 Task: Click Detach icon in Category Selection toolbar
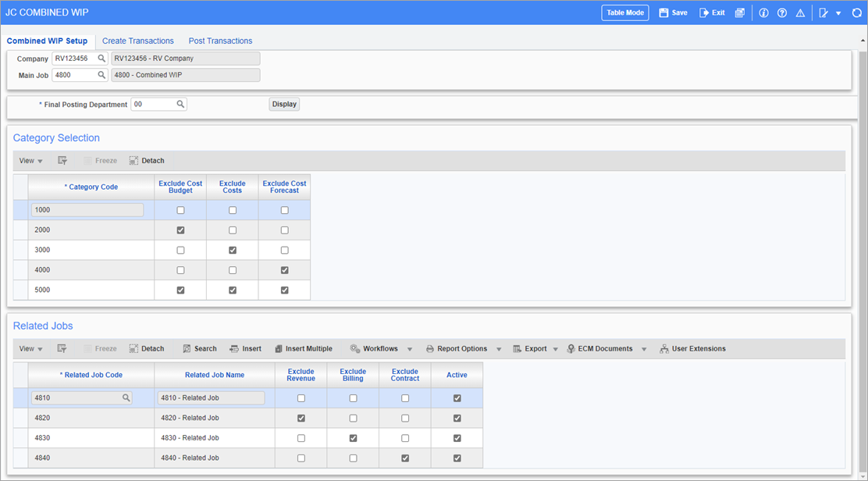pyautogui.click(x=133, y=161)
